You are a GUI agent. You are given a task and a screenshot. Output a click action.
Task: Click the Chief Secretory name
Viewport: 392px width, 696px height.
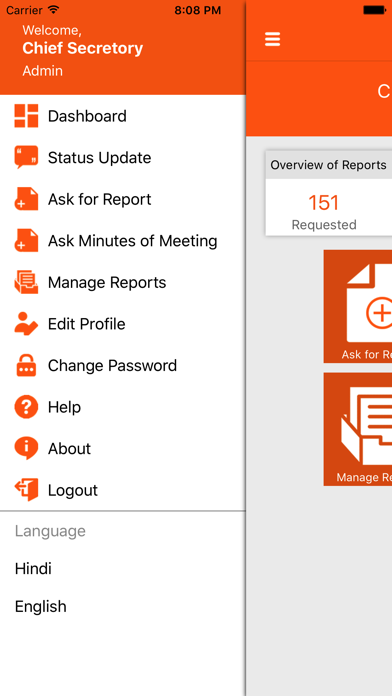point(83,48)
